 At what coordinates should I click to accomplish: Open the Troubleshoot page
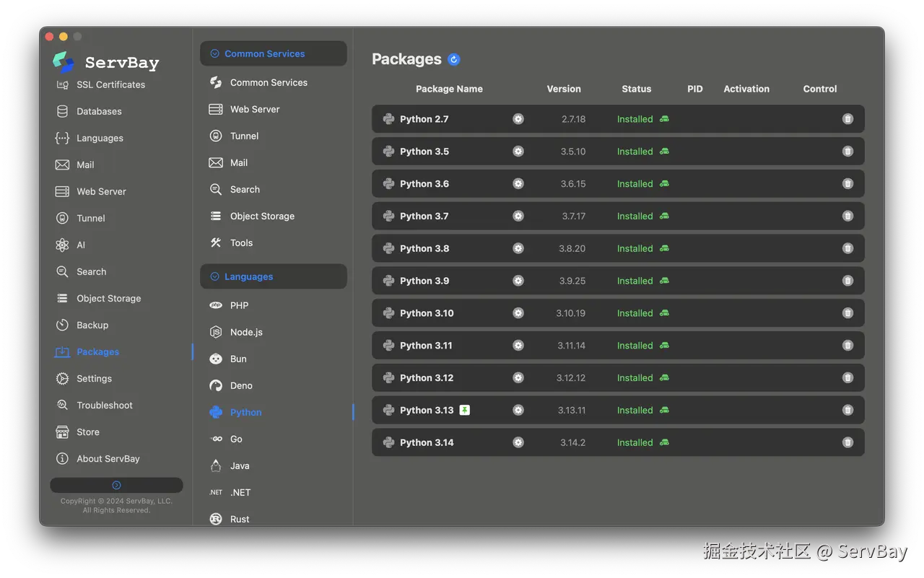click(x=104, y=405)
